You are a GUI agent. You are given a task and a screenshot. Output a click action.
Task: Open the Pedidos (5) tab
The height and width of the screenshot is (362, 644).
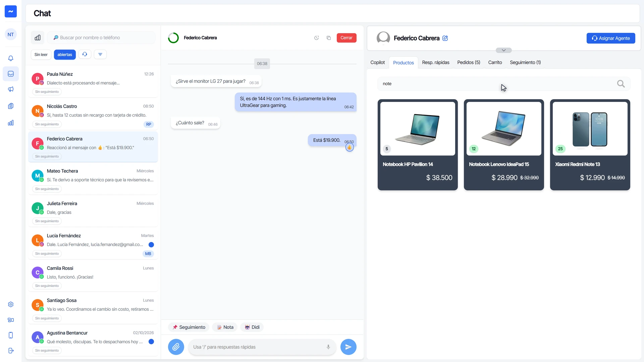click(469, 63)
